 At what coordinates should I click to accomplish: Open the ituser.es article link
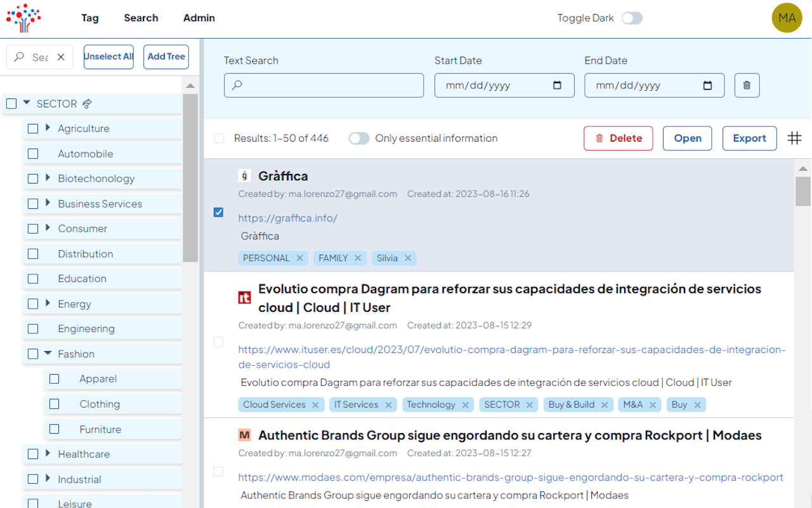click(x=512, y=357)
